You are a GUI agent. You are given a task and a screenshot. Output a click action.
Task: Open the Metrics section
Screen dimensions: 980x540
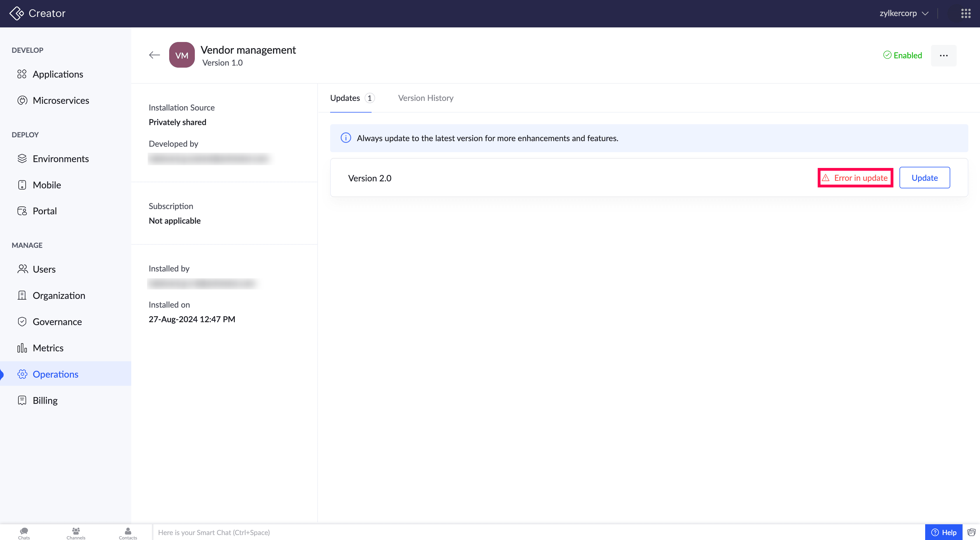click(48, 348)
